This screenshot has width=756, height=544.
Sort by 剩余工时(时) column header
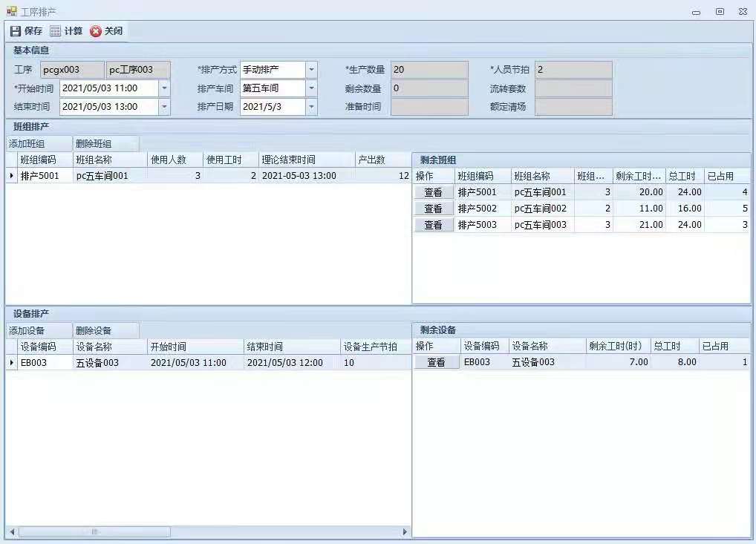616,346
